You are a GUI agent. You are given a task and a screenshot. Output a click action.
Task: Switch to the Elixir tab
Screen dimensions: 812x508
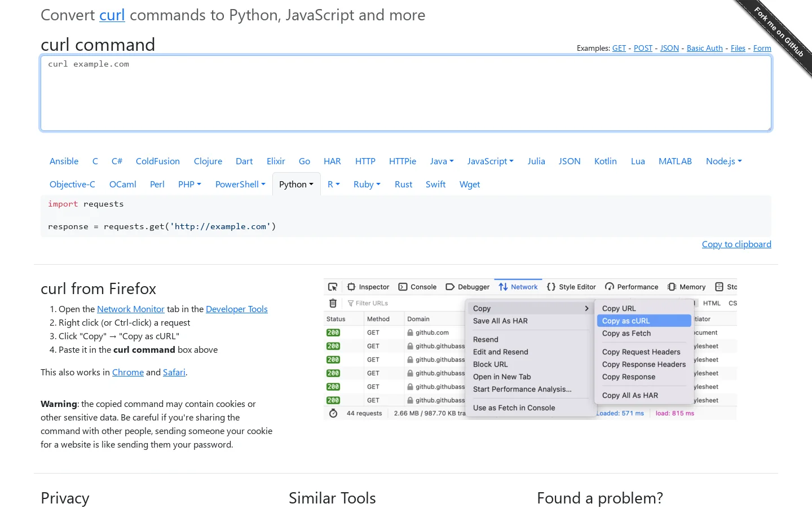[276, 161]
